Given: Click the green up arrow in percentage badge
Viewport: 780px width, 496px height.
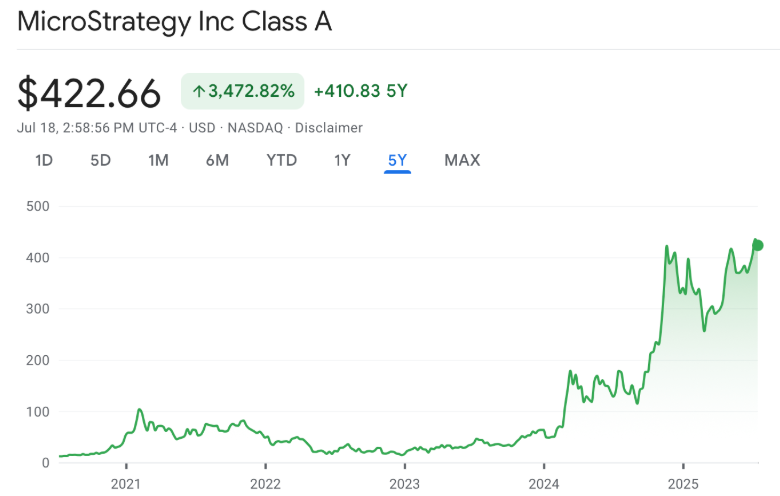Looking at the screenshot, I should [x=198, y=92].
